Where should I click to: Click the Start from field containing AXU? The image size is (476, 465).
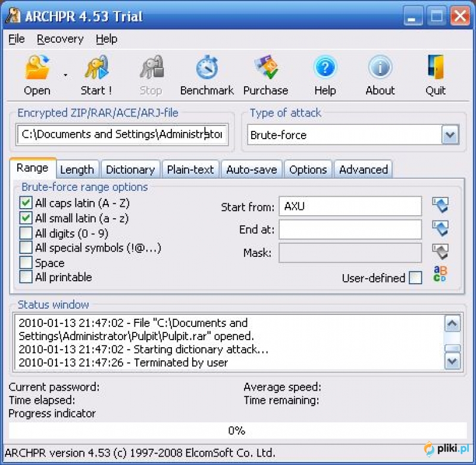click(350, 206)
